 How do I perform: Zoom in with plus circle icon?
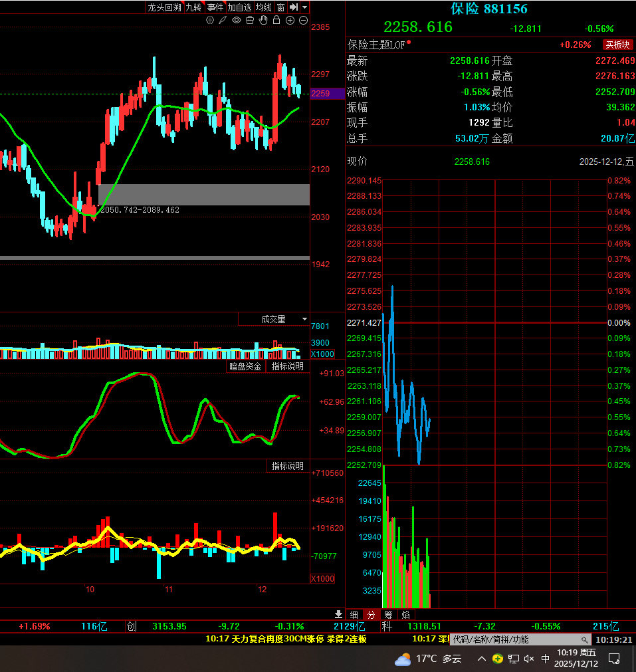tap(290, 20)
